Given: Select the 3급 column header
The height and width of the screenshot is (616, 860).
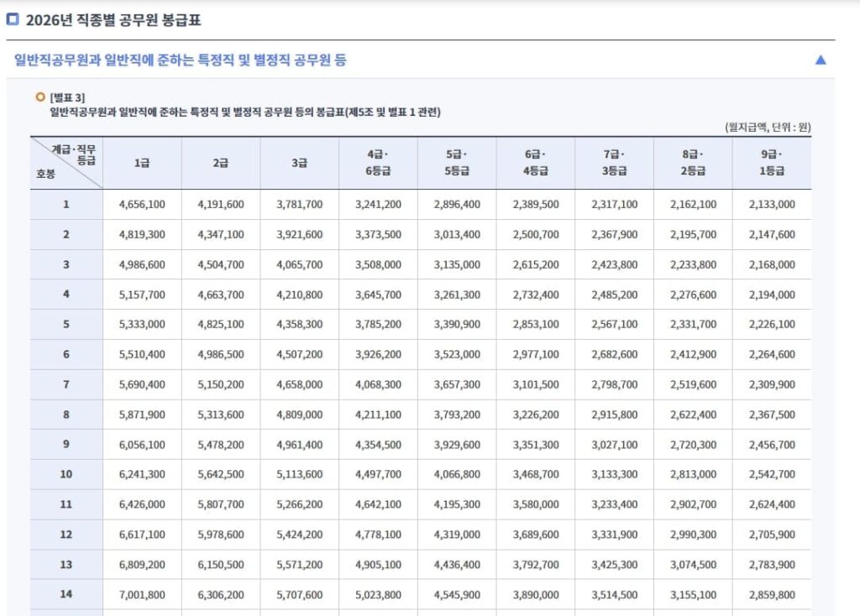Looking at the screenshot, I should (299, 163).
